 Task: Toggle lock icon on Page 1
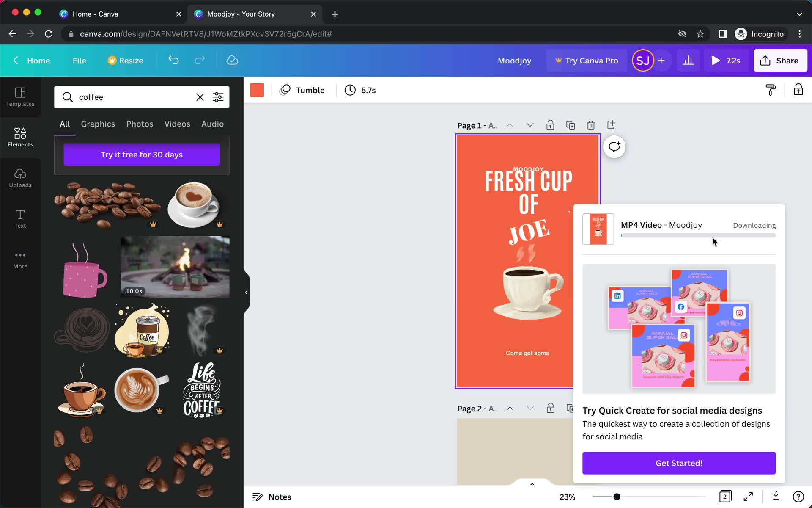pos(550,125)
